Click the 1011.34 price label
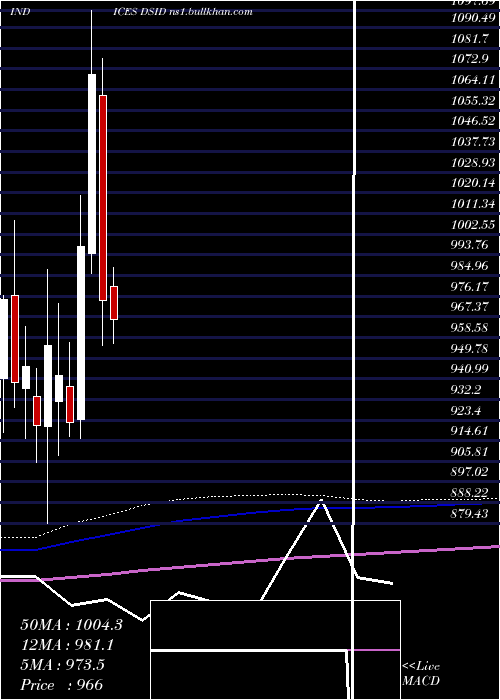500x700 pixels. click(473, 203)
